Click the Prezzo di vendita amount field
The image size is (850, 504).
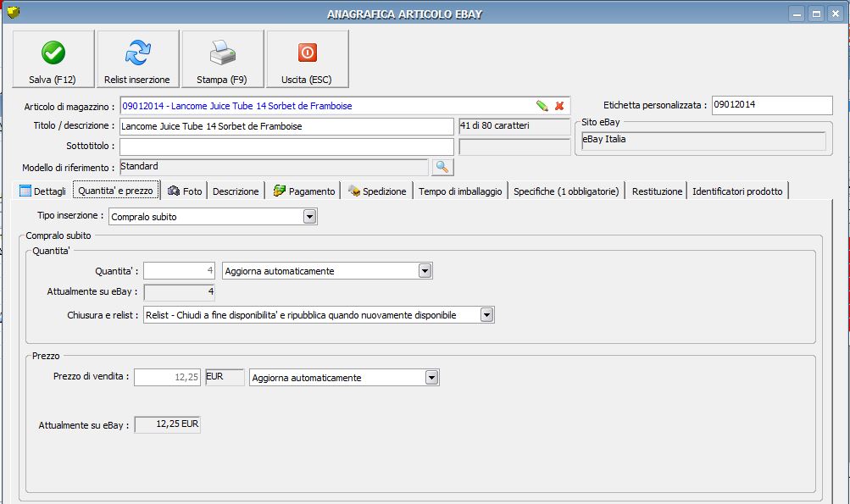pyautogui.click(x=168, y=377)
